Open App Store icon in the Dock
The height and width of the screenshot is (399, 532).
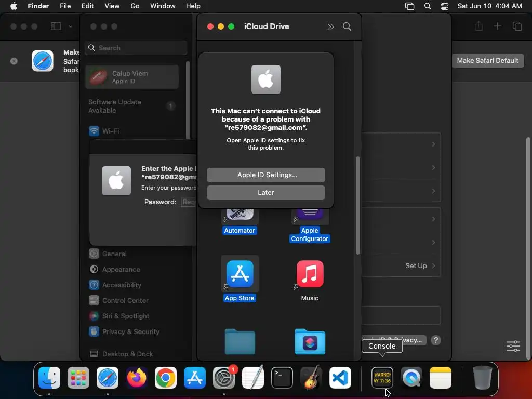tap(195, 378)
